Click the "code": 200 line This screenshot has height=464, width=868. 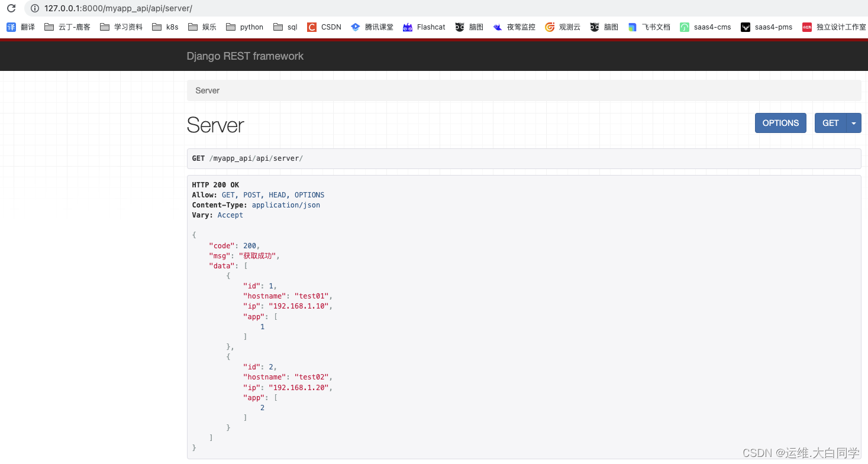click(x=234, y=246)
